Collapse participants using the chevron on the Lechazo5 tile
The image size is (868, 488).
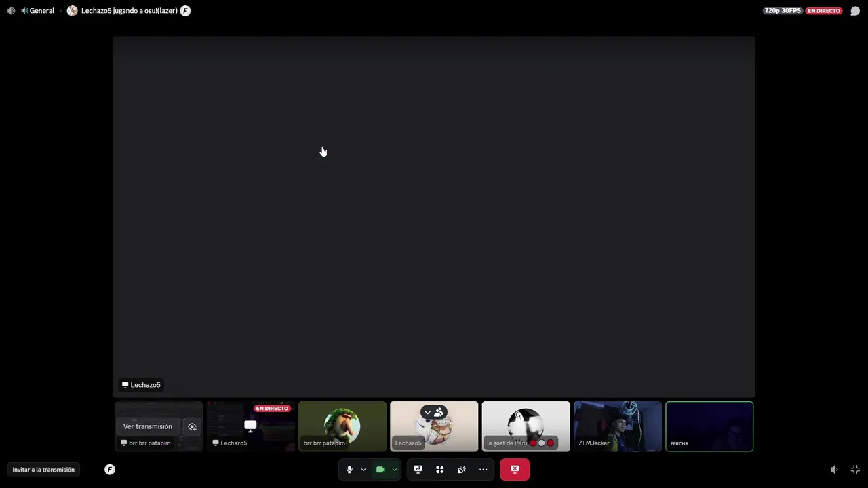[x=427, y=412]
